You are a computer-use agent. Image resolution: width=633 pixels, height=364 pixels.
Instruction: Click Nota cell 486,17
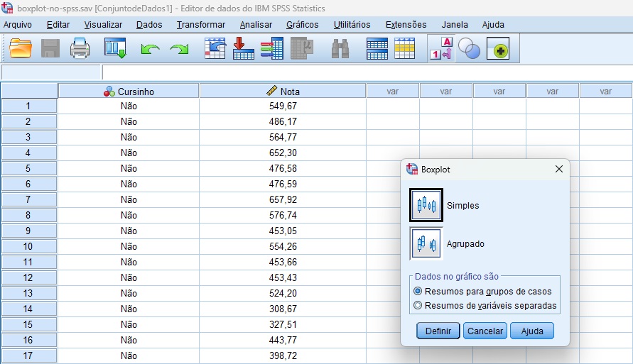click(283, 122)
